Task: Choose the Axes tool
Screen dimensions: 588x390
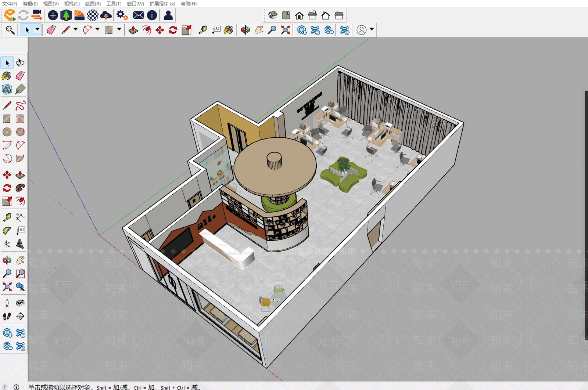Action: click(x=7, y=244)
